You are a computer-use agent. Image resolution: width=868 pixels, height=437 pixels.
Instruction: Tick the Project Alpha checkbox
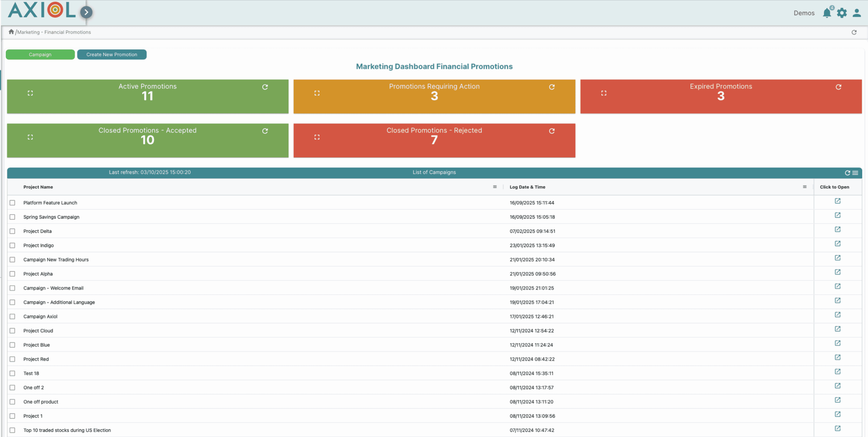[12, 273]
